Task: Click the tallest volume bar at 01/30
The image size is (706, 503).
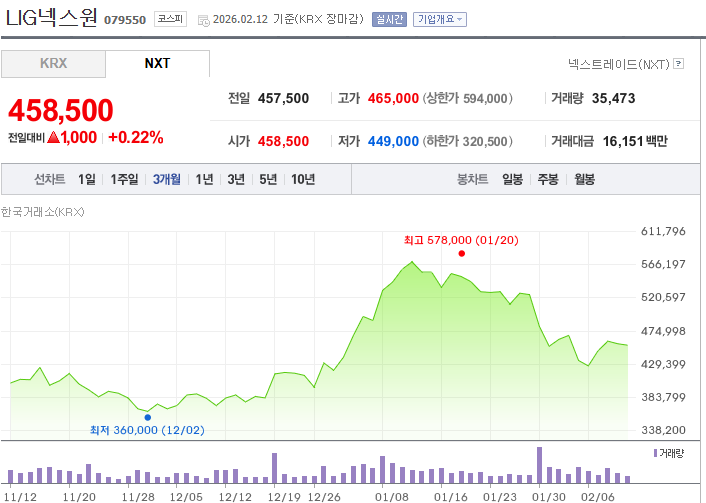Action: (x=539, y=465)
